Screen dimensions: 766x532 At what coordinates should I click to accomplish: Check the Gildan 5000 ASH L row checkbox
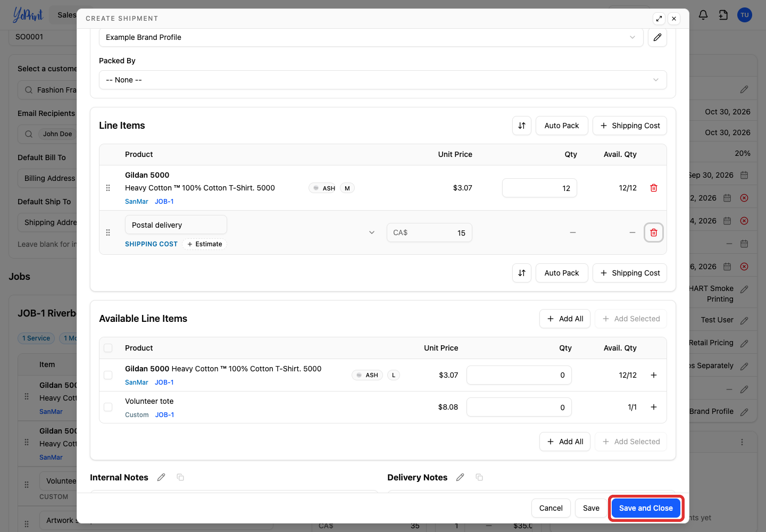[x=108, y=375]
